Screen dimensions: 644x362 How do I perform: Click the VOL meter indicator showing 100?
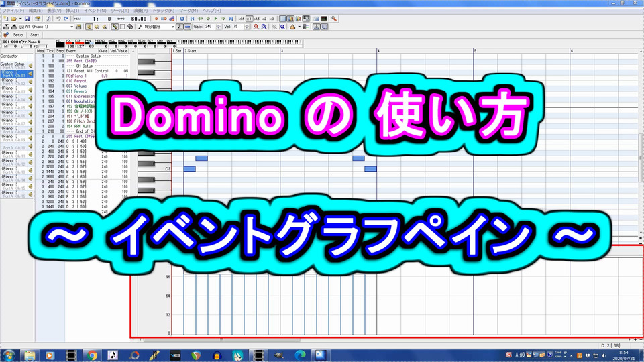69,44
